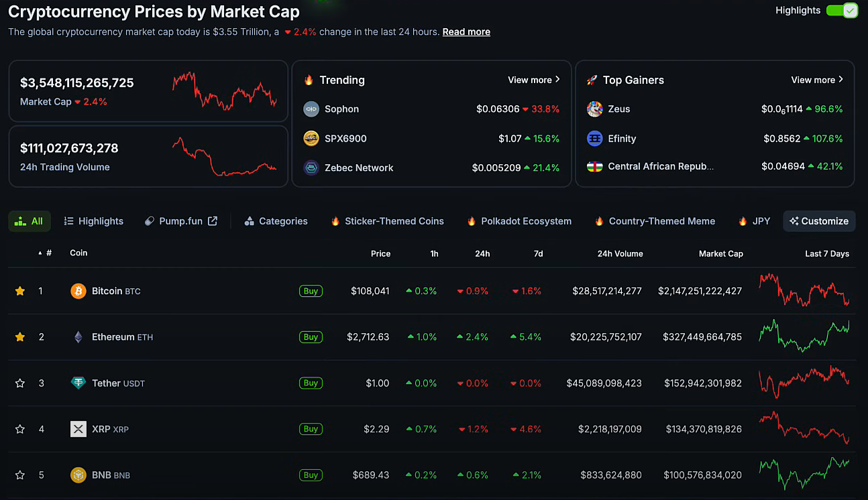Screen dimensions: 868x500
Task: Switch to the Categories tab
Action: click(x=276, y=221)
